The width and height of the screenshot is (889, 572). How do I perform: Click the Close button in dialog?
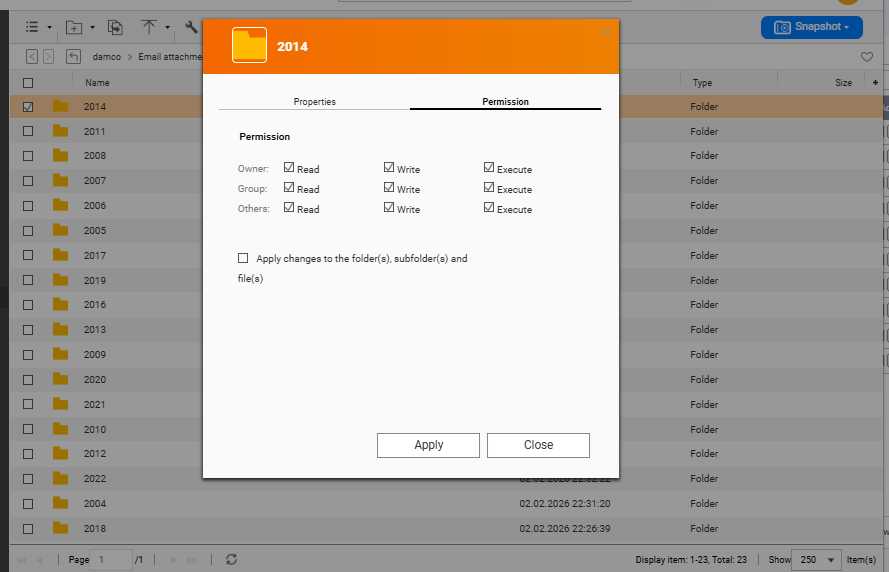click(538, 445)
